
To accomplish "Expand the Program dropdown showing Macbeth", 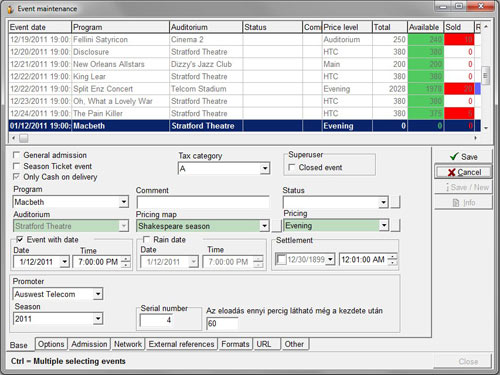I will pyautogui.click(x=124, y=202).
